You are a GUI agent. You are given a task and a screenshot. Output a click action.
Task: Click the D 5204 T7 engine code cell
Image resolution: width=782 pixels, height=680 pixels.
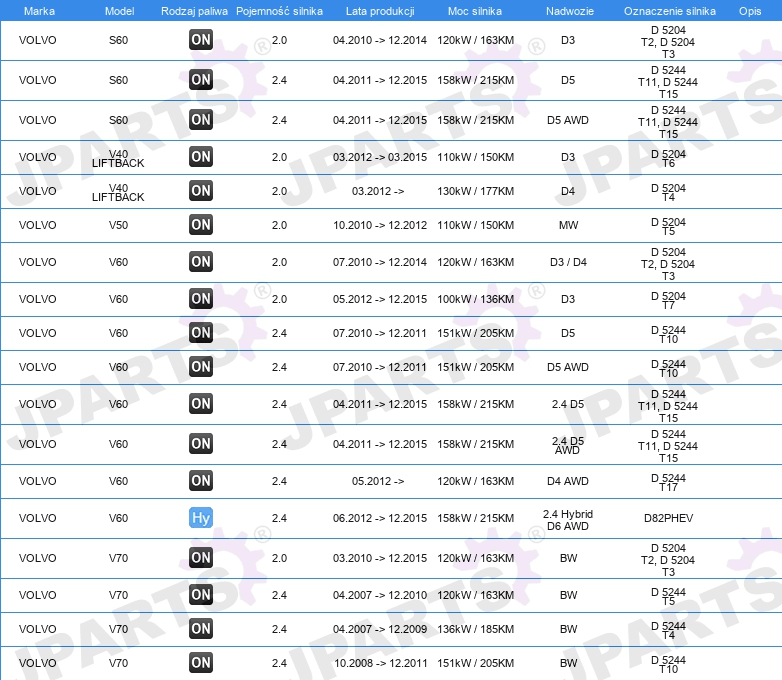pyautogui.click(x=668, y=300)
